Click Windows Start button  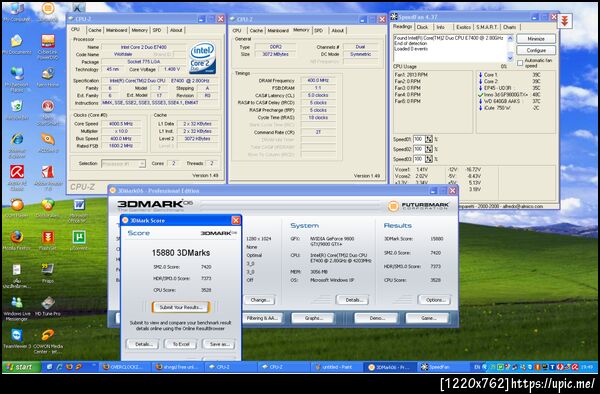[x=21, y=366]
